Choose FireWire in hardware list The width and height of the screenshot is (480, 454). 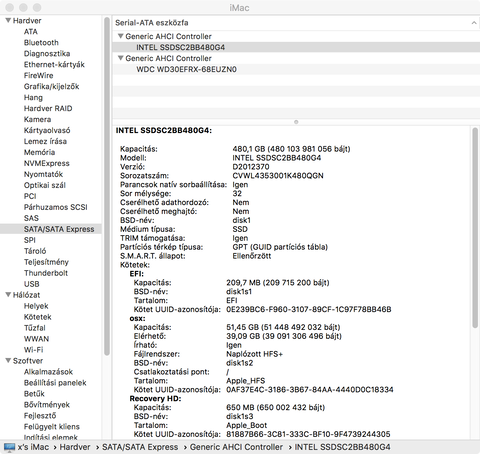[38, 76]
